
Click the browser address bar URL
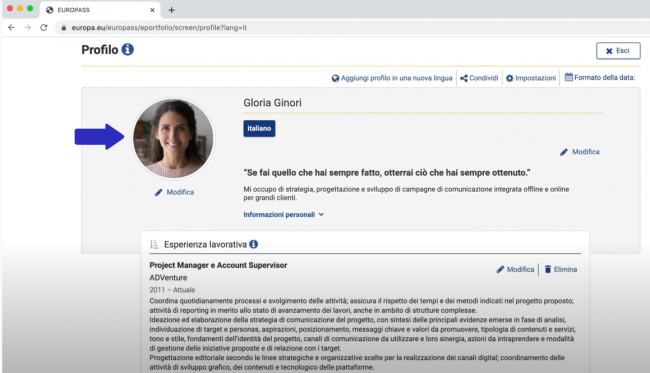159,28
